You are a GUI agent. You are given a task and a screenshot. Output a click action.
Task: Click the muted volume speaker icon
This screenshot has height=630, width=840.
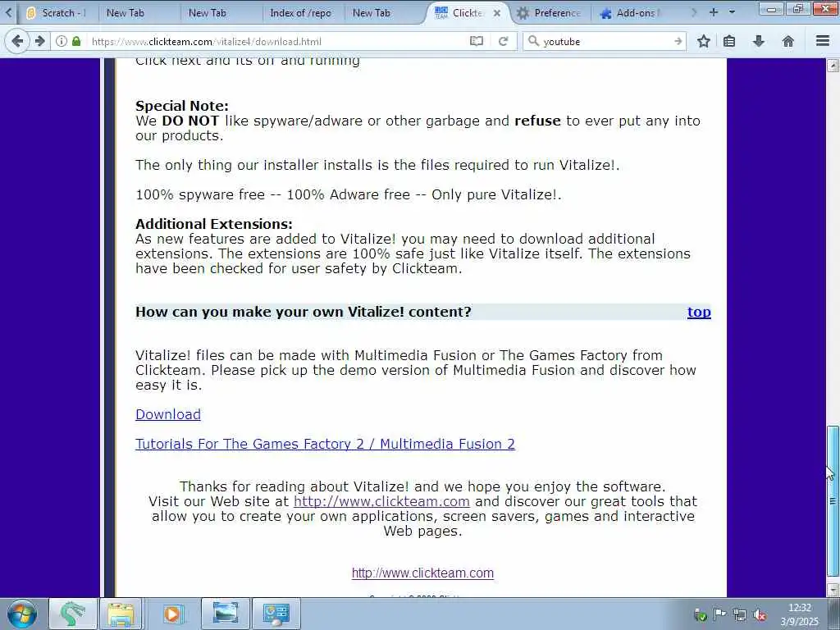pos(760,614)
